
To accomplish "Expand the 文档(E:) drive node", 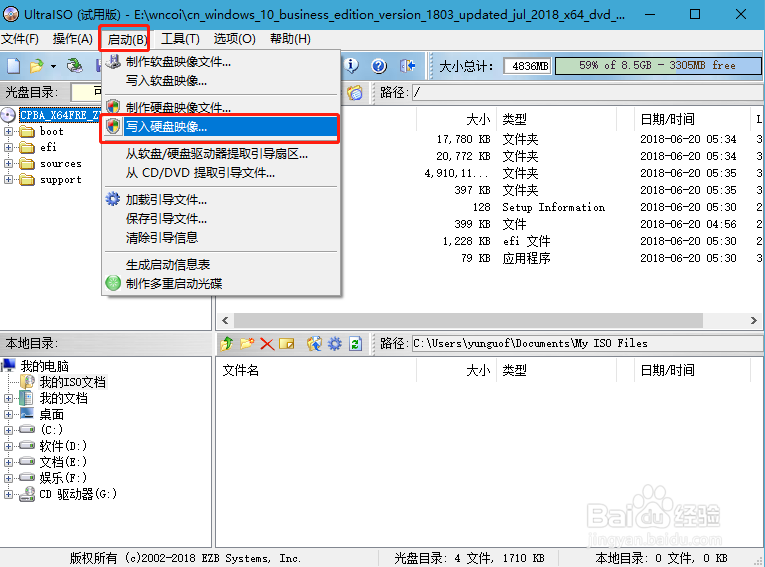I will point(8,462).
